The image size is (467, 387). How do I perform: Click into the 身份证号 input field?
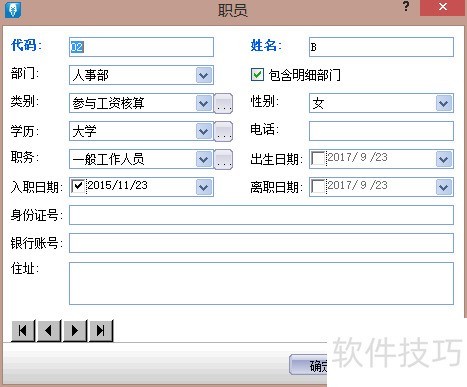coord(261,215)
